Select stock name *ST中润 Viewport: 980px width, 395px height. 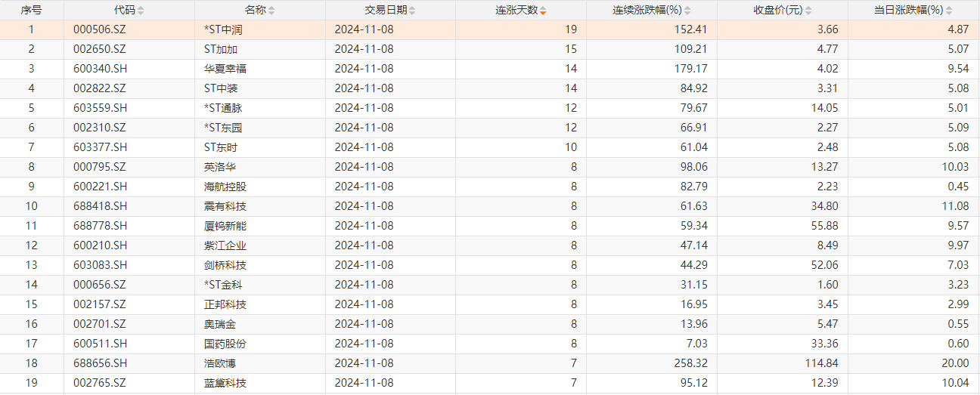tap(224, 29)
